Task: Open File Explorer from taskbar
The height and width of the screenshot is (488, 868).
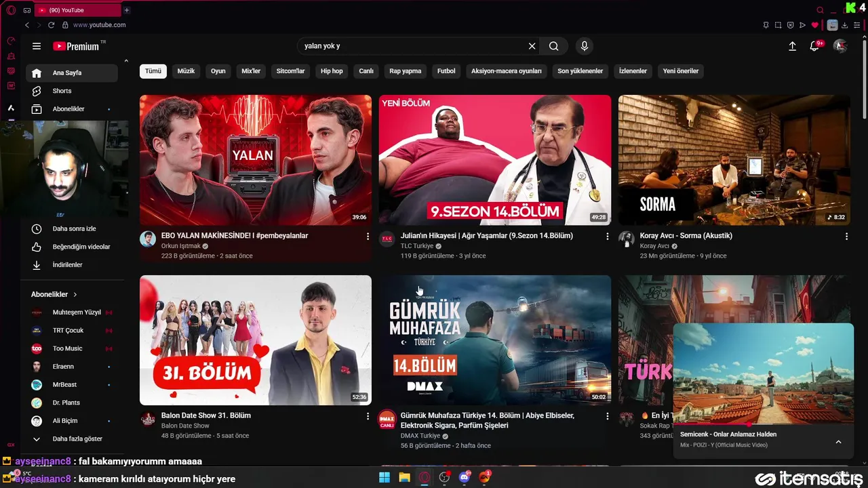Action: (x=404, y=477)
